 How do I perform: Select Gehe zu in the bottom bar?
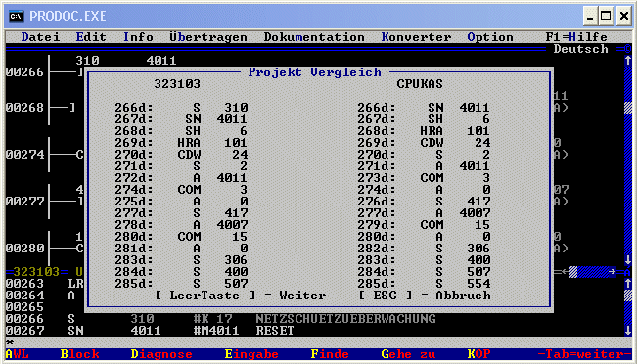click(408, 354)
